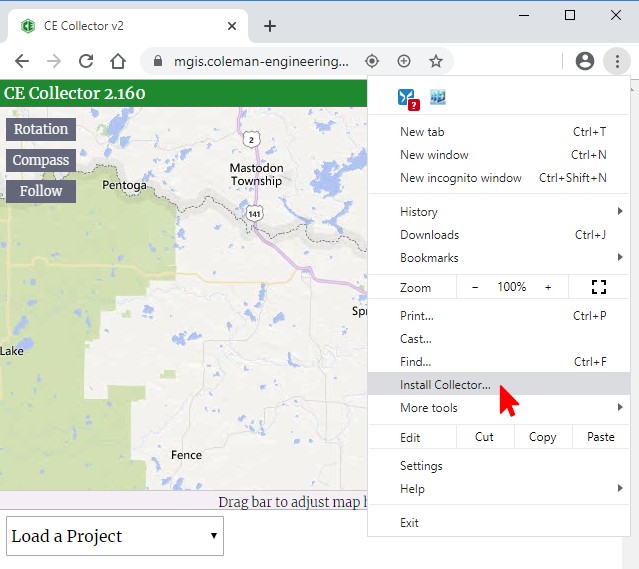Image resolution: width=639 pixels, height=569 pixels.
Task: Click location target icon in address bar
Action: 372,61
